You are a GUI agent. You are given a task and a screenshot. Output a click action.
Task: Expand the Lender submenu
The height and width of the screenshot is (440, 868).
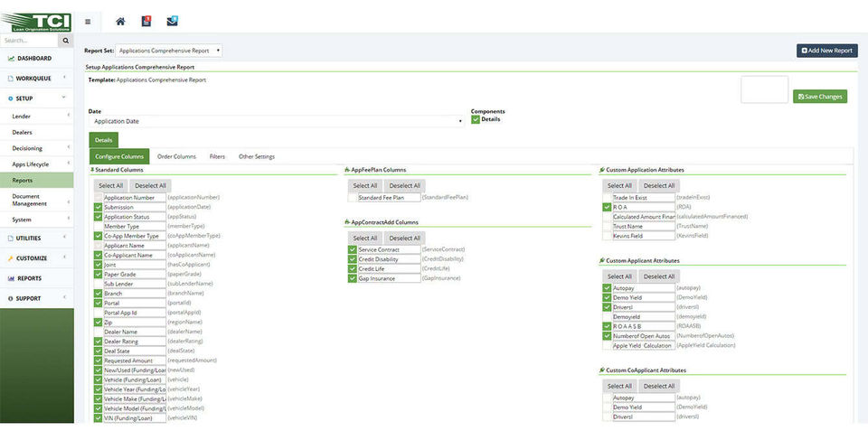pyautogui.click(x=69, y=116)
